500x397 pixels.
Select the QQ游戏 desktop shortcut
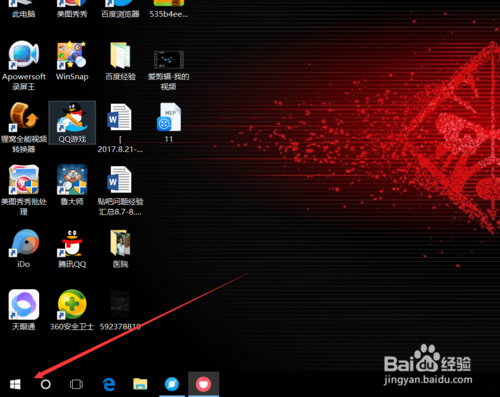72,122
